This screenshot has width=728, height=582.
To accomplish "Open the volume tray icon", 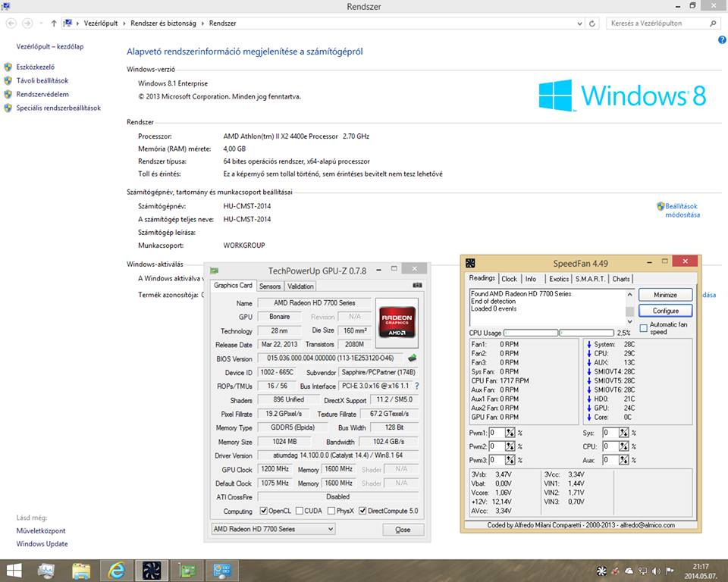I will point(656,571).
